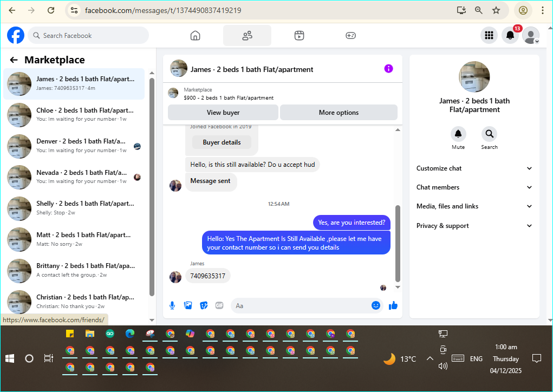Open conversation information purple icon
The width and height of the screenshot is (553, 392).
click(388, 69)
